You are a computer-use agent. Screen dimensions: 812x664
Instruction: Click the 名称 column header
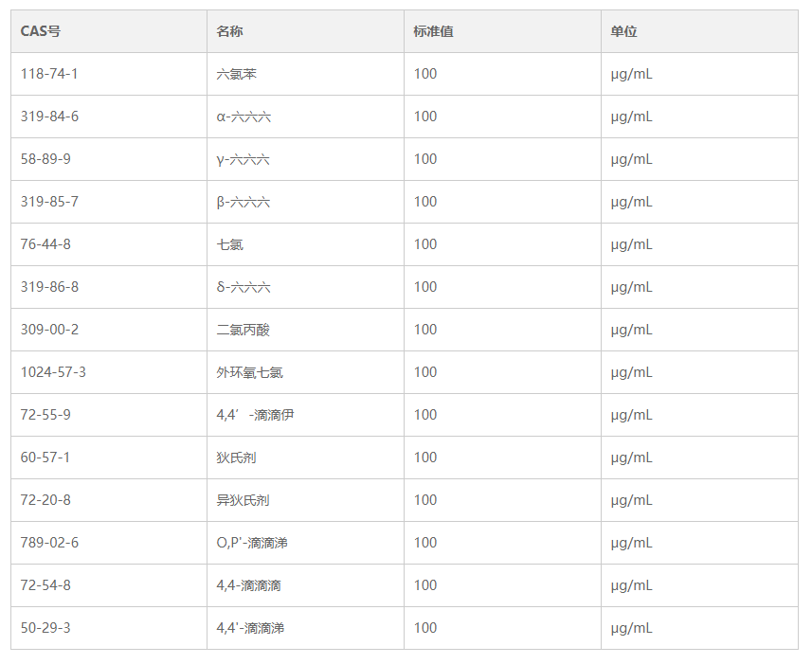[x=229, y=31]
